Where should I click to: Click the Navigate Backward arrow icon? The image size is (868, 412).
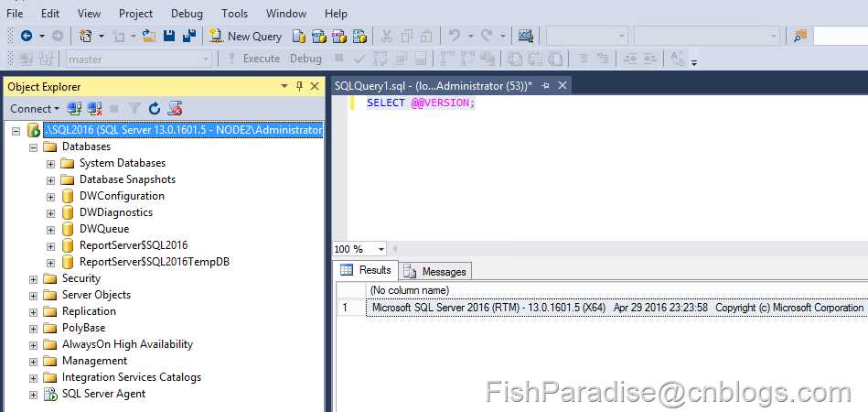click(x=26, y=37)
